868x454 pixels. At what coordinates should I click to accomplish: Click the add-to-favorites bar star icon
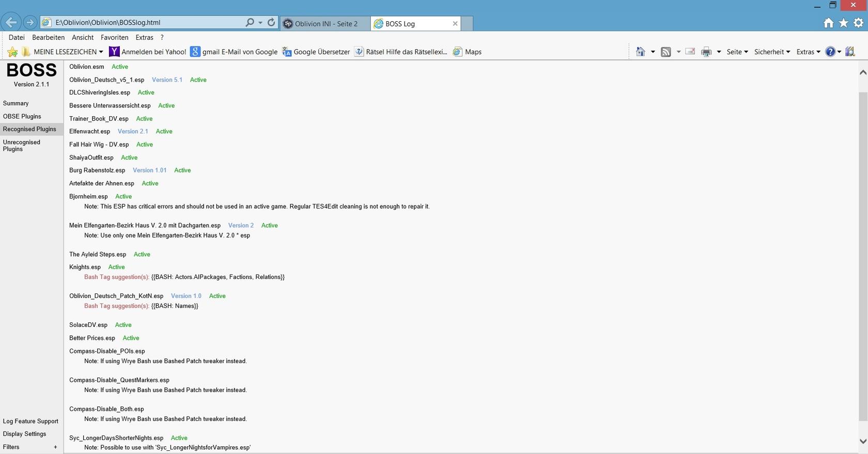click(x=12, y=52)
